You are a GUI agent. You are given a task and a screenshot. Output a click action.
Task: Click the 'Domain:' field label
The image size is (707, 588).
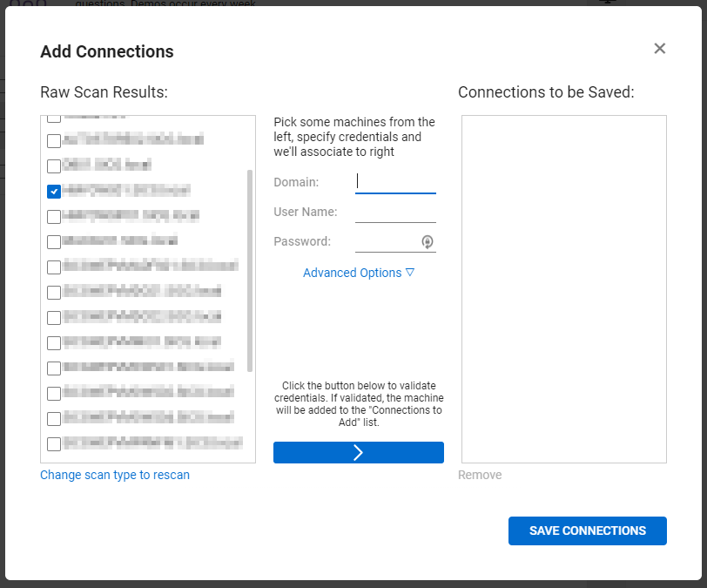coord(296,182)
